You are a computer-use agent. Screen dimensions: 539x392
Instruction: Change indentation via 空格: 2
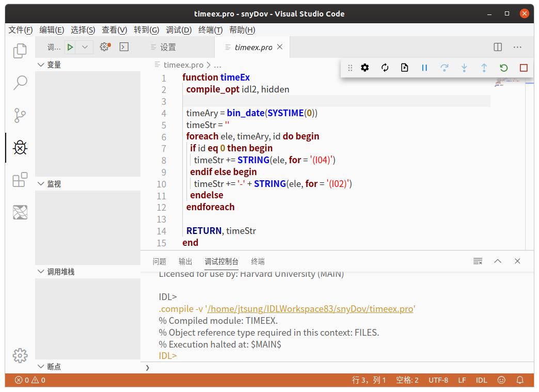click(x=407, y=380)
